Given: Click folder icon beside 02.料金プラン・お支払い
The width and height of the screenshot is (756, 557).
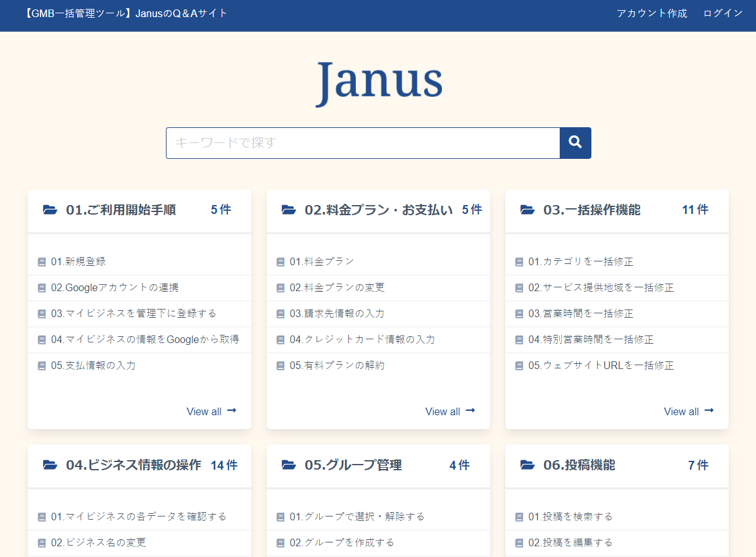Looking at the screenshot, I should click(x=288, y=210).
